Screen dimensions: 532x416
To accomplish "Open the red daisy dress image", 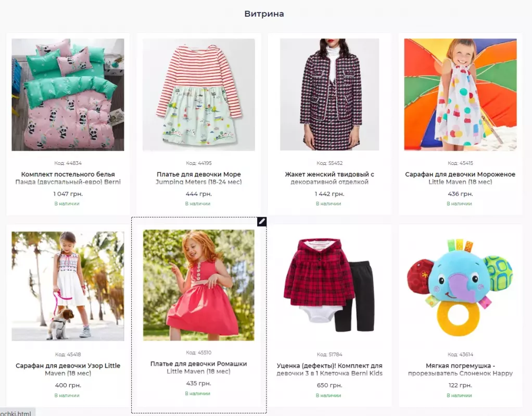I will point(199,285).
